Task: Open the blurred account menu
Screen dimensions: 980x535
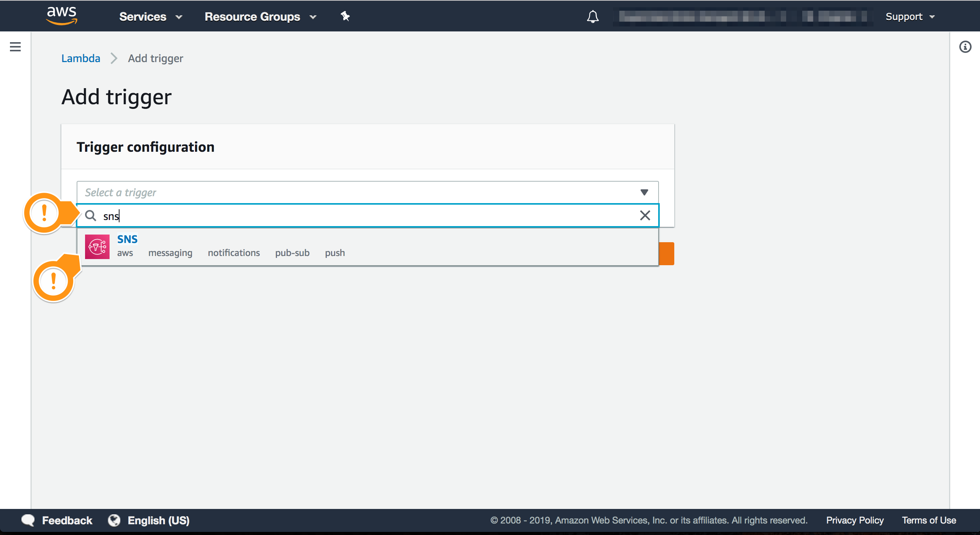Action: pyautogui.click(x=743, y=16)
